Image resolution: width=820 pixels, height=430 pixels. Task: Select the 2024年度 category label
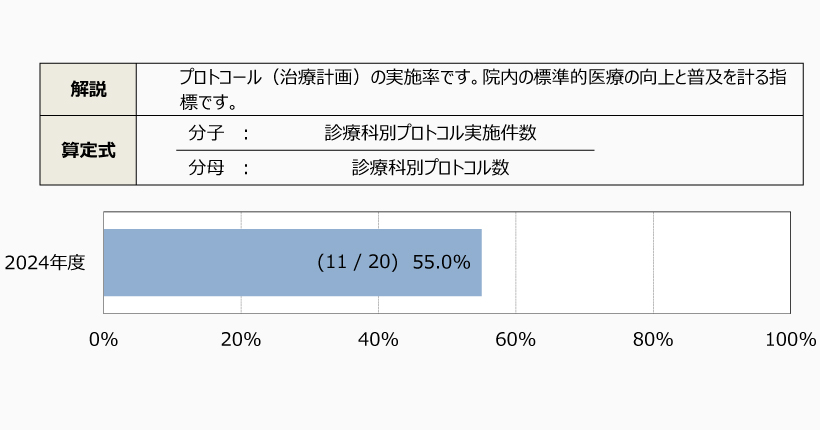(x=45, y=263)
